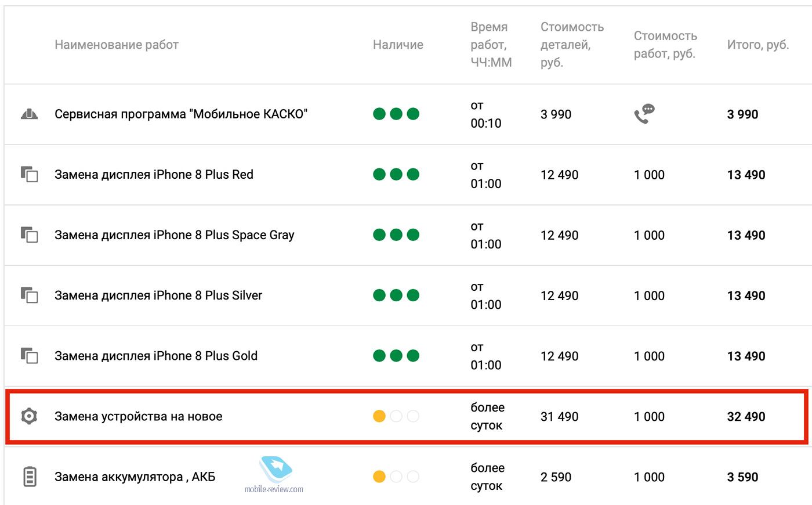
Task: Open "Замена устройства на новое" entry
Action: (x=138, y=416)
